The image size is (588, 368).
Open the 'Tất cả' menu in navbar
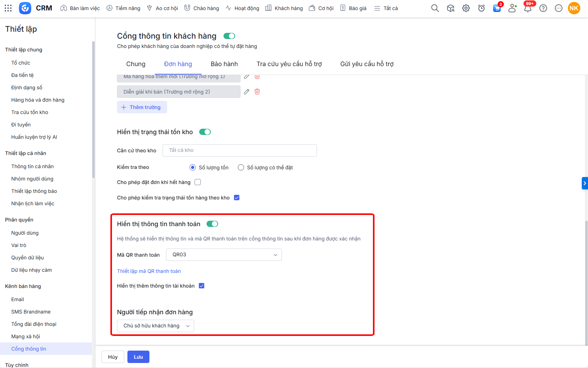click(x=386, y=8)
